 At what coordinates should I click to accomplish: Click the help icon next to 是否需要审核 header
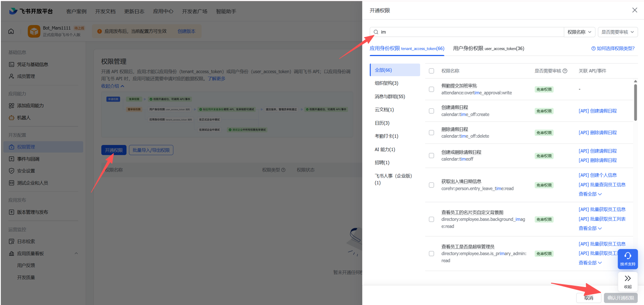pyautogui.click(x=565, y=71)
